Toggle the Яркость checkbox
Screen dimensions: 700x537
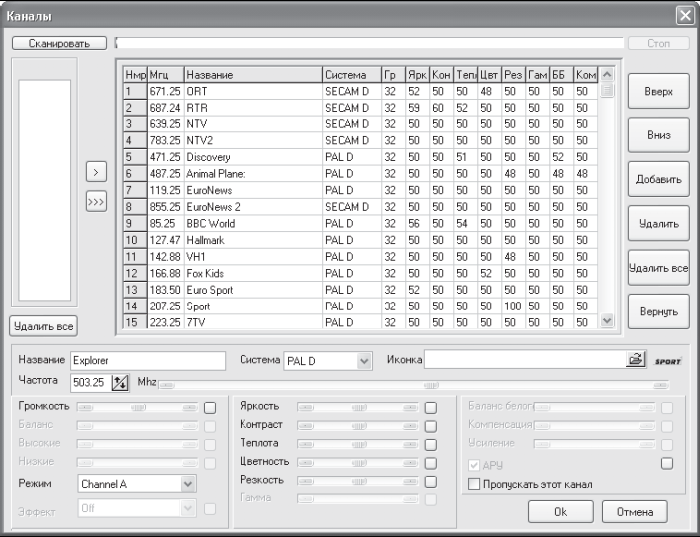coord(431,408)
